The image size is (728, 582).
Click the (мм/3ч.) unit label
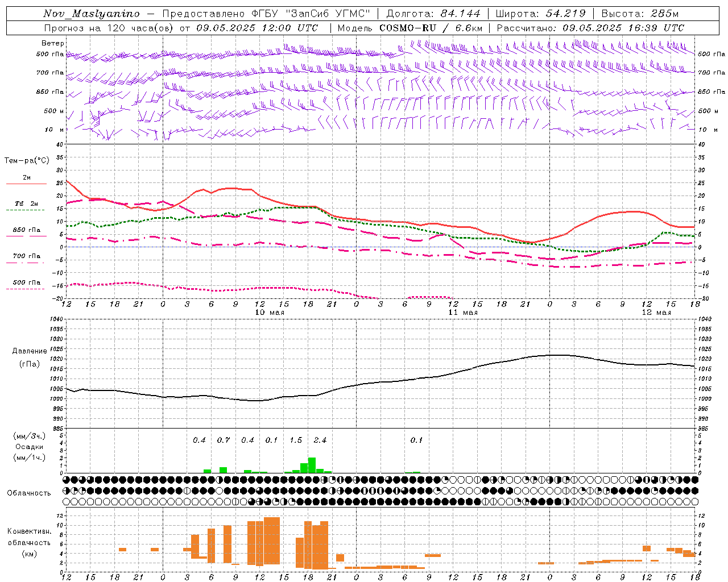coord(30,436)
